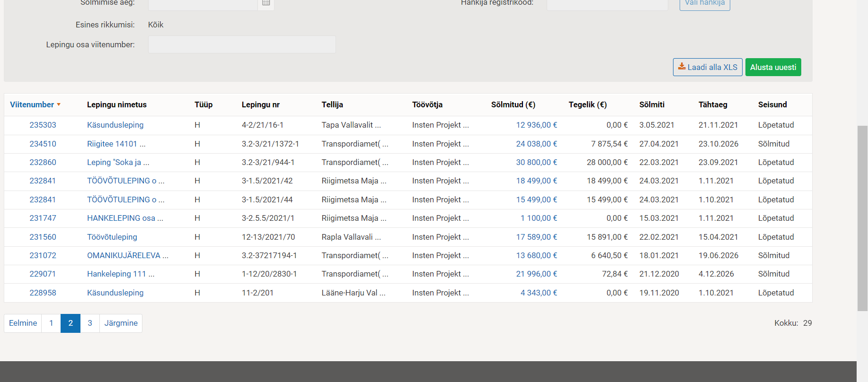This screenshot has height=382, width=868.
Task: Open the Leping "Soka ja ..." contract link
Action: point(118,162)
